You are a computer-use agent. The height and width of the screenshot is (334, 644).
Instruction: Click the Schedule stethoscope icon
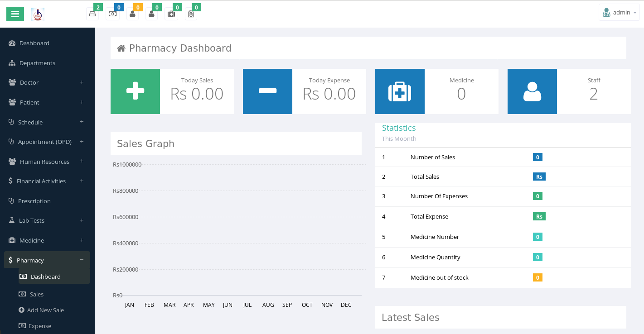11,122
